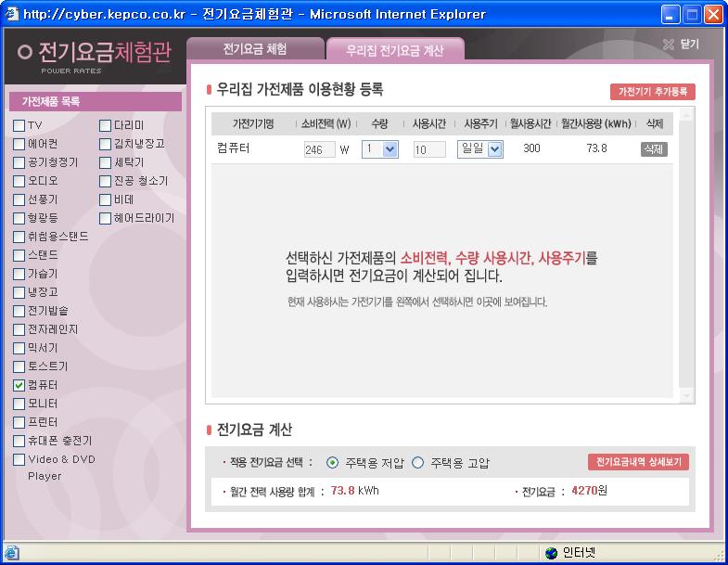Click the 전기요금 4270원 amount
Image resolution: width=728 pixels, height=565 pixels.
(x=589, y=491)
